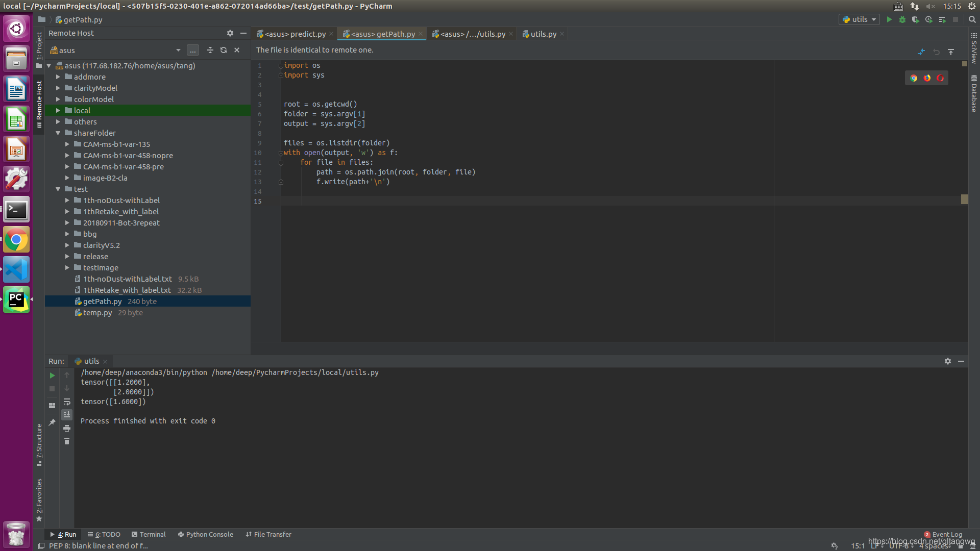
Task: Open Google Chrome from Ubuntu dock
Action: 16,240
